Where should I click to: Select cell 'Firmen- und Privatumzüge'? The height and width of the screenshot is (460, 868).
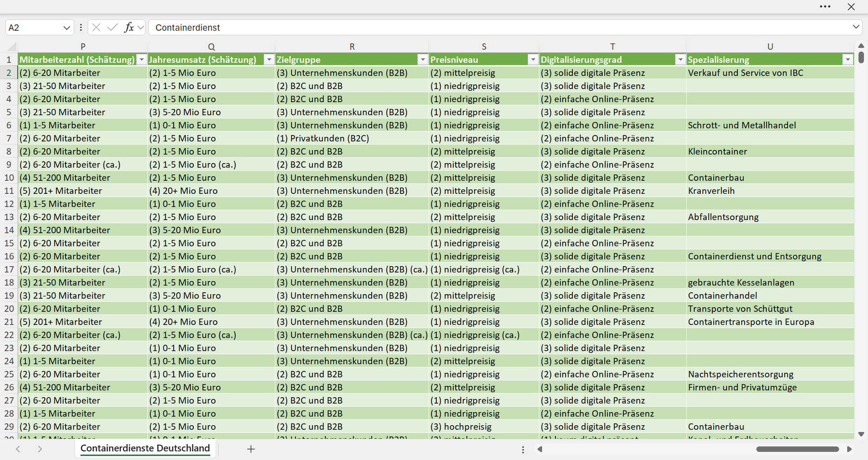[770, 387]
